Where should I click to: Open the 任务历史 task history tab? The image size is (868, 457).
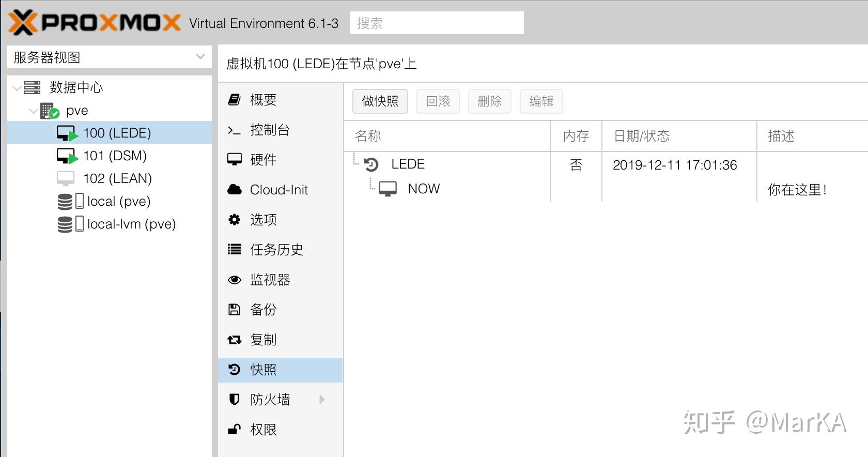281,250
